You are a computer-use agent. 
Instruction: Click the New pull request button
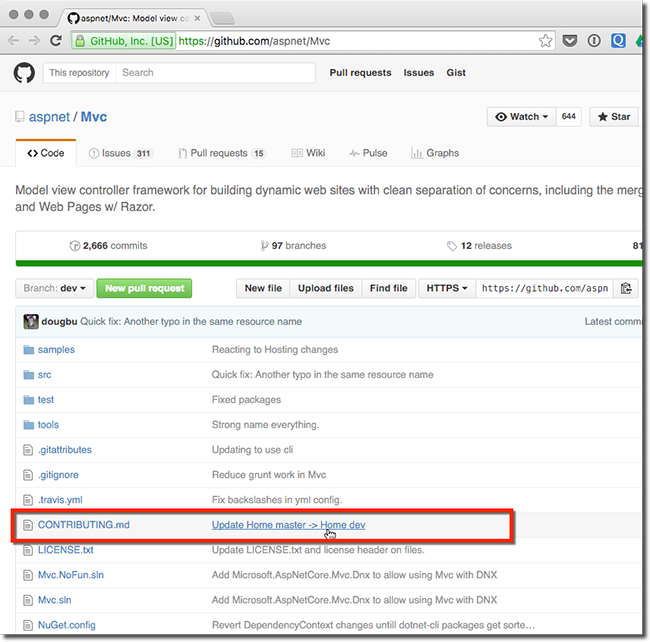144,288
